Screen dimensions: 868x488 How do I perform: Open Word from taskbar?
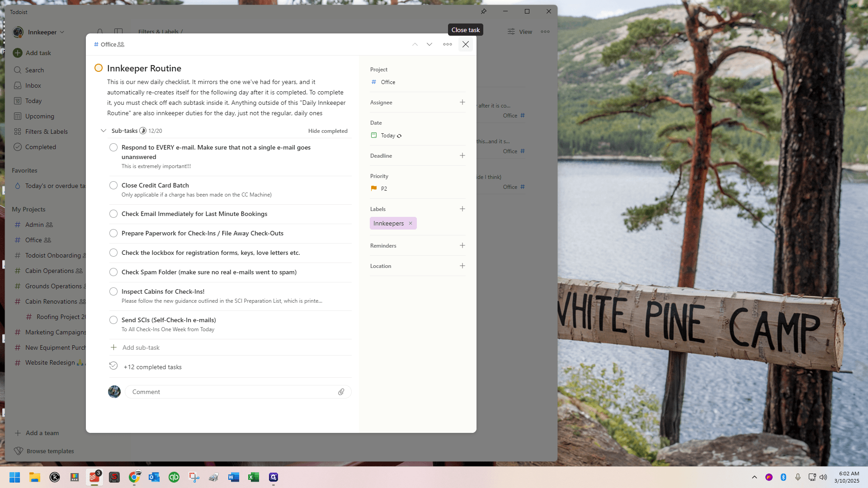pyautogui.click(x=234, y=477)
